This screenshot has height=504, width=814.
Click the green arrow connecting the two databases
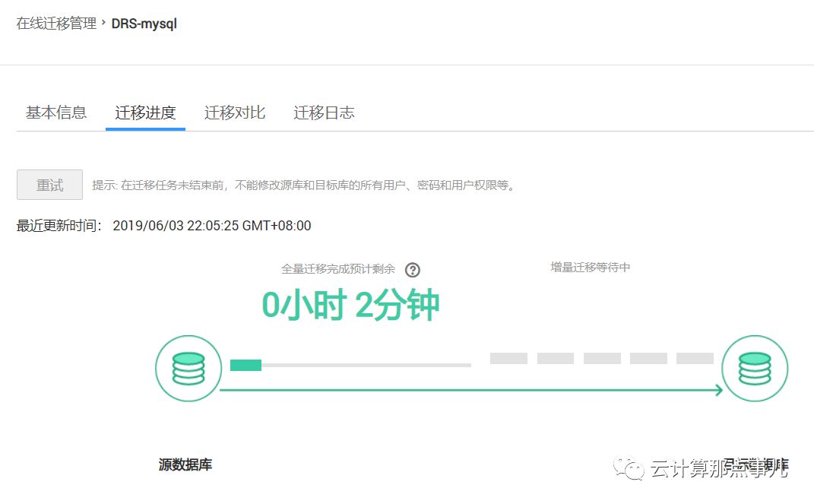coord(471,390)
